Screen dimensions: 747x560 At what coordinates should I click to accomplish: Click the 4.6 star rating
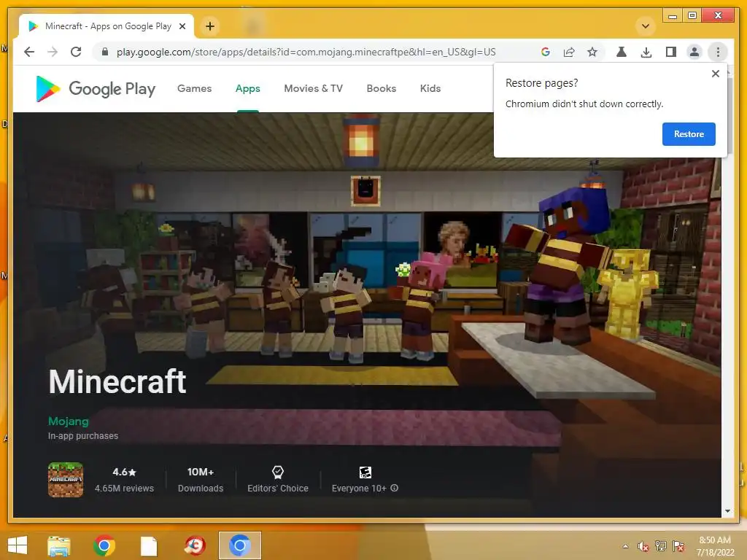[x=124, y=472]
